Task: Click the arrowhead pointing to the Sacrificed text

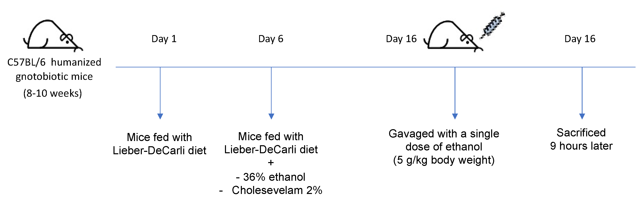Action: click(x=582, y=116)
